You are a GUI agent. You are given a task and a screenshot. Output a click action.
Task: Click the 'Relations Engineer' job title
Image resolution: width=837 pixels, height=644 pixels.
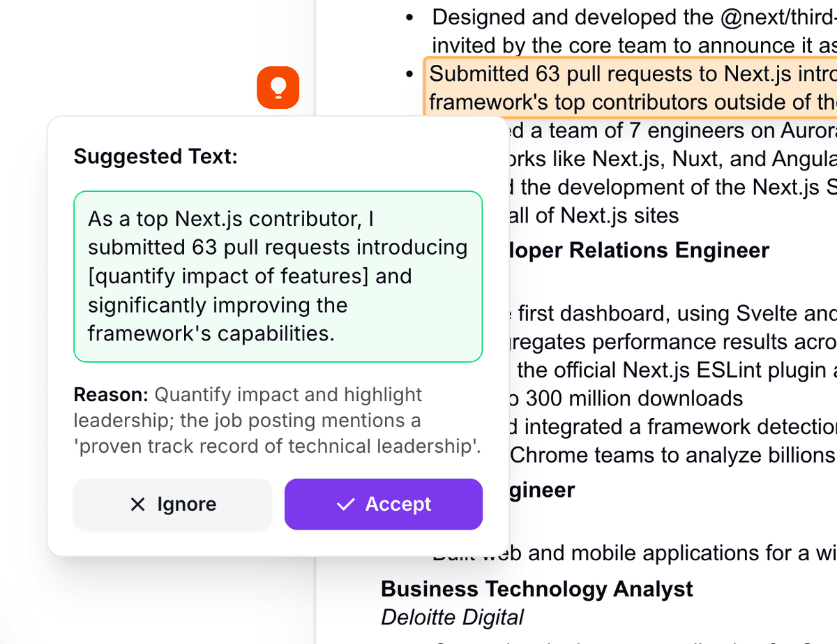[639, 250]
